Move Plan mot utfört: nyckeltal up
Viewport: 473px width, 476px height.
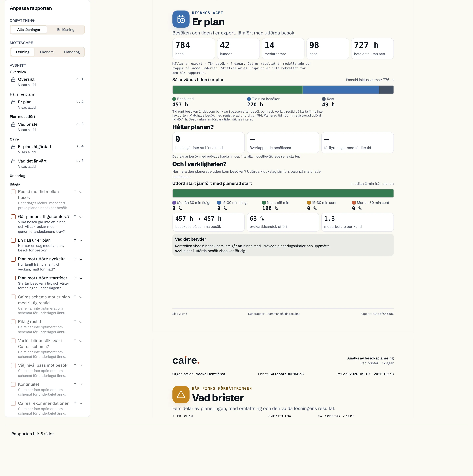75,259
